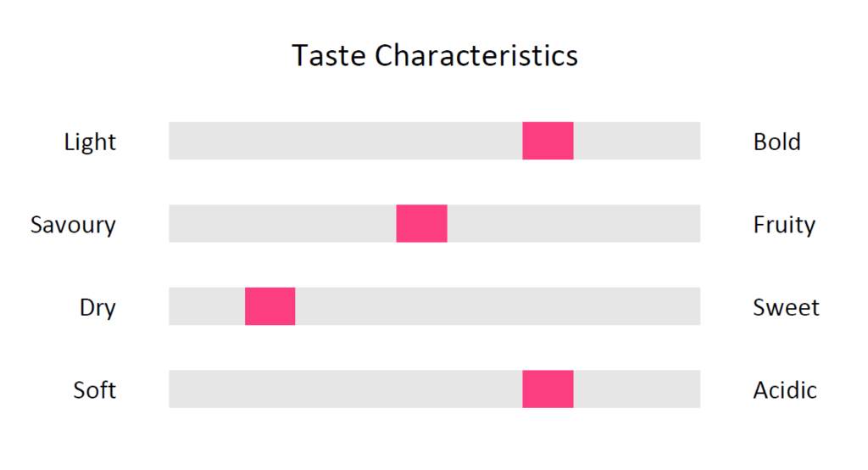Click the Light label

90,143
